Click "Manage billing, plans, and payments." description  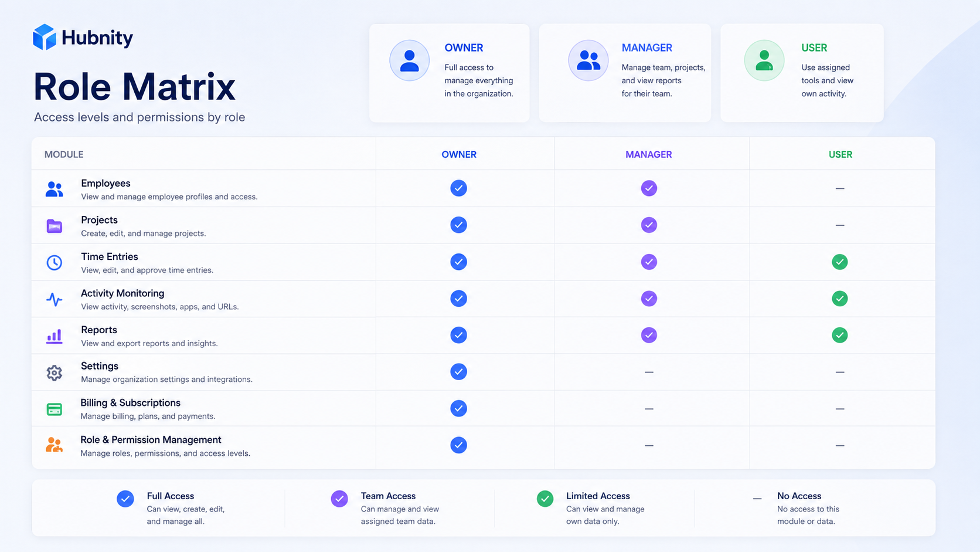tap(148, 416)
